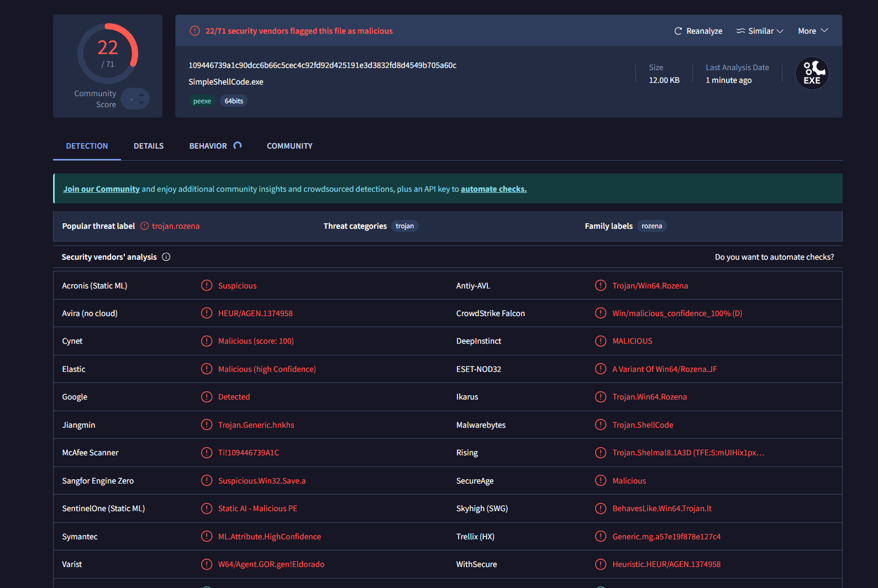The image size is (878, 588).
Task: Open the Similar dropdown menu
Action: (x=760, y=31)
